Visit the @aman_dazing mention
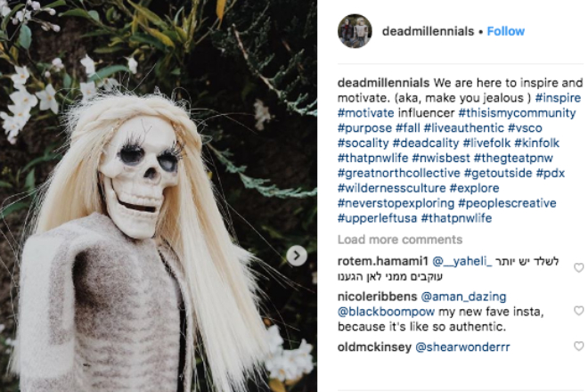Viewport: 588px width, 392px height. (463, 297)
